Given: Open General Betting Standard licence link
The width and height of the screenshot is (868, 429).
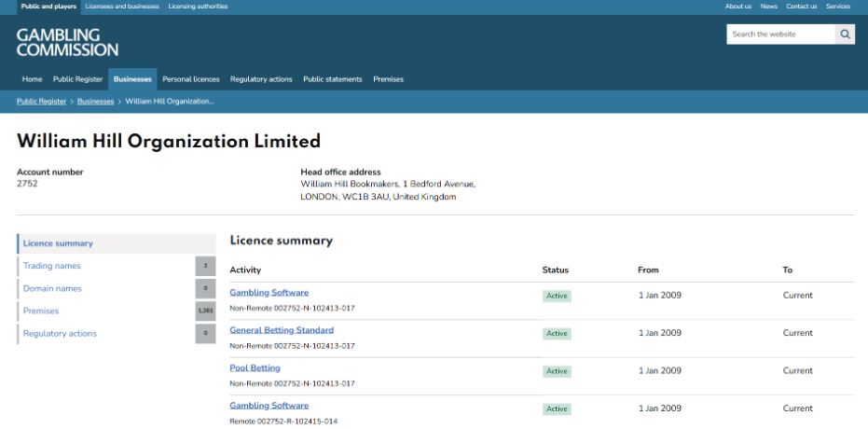Looking at the screenshot, I should 282,330.
